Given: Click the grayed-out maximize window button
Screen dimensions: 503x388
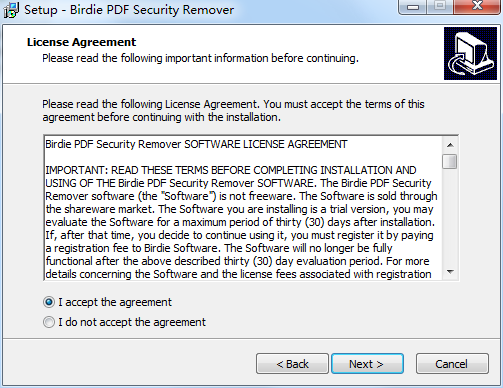Looking at the screenshot, I should coord(440,7).
